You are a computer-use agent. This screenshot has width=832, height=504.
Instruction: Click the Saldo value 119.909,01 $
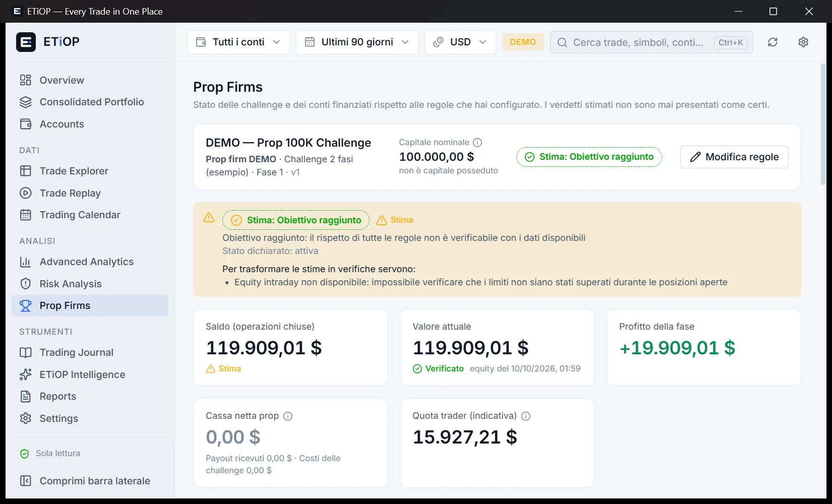point(264,348)
